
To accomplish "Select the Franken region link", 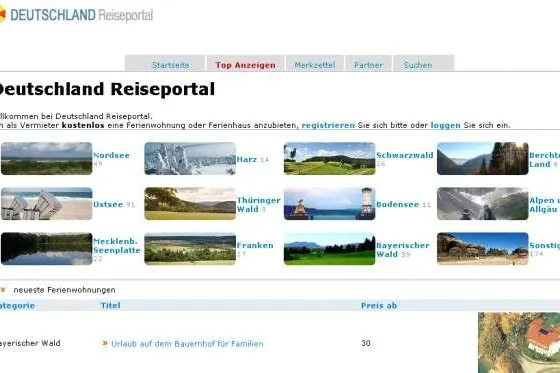I will tap(255, 245).
